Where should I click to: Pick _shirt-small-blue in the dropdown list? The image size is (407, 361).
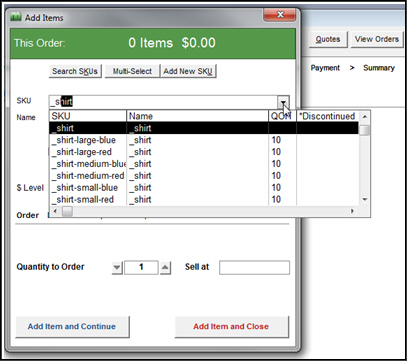[x=204, y=188]
